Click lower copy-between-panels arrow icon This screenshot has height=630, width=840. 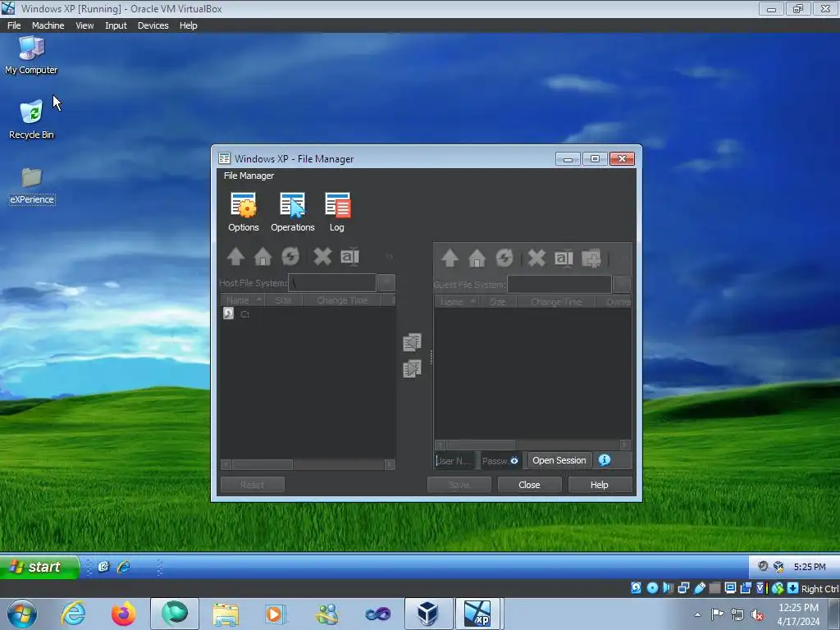[x=412, y=368]
